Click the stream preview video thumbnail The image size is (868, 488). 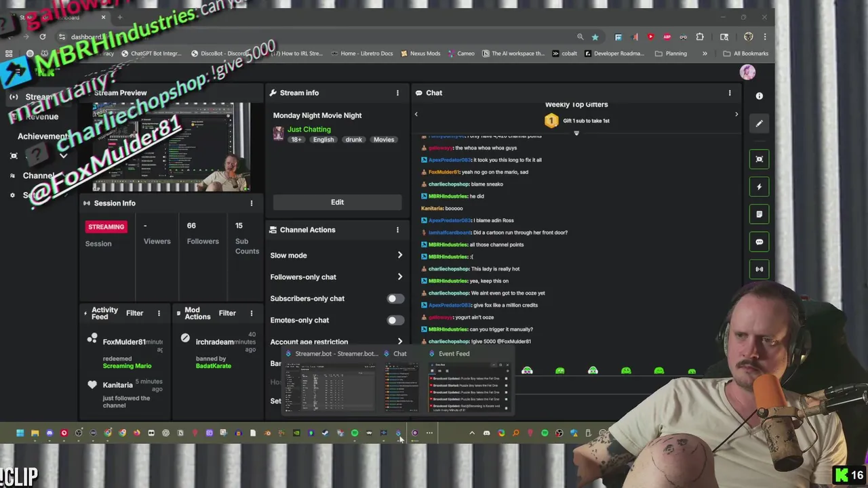tap(172, 147)
